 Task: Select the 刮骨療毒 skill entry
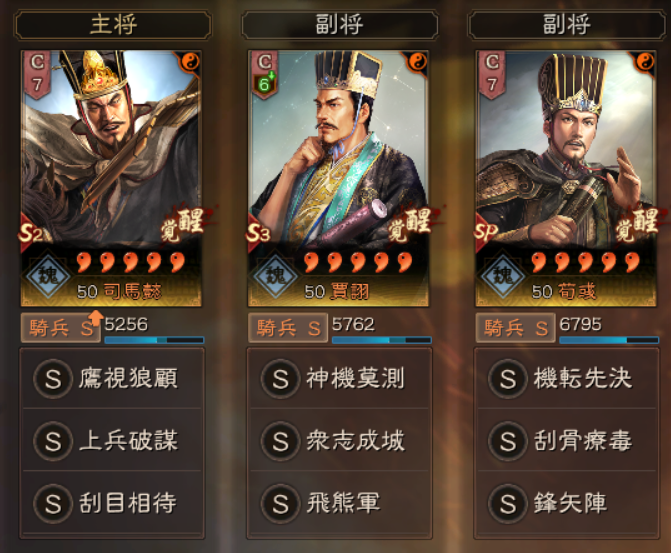pyautogui.click(x=567, y=440)
